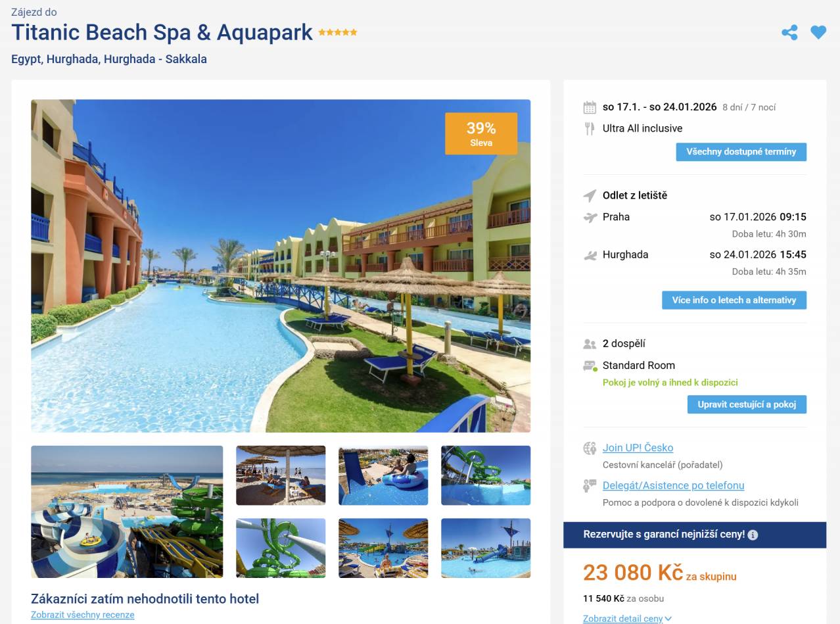Open the large aquapark slides thumbnail
840x624 pixels.
click(x=127, y=512)
